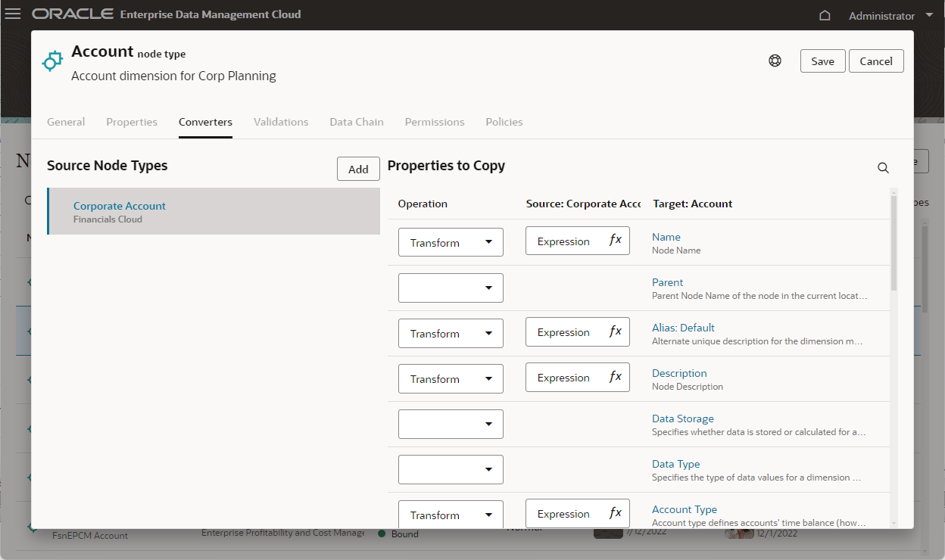Go to the Home icon
This screenshot has height=560, width=945.
pyautogui.click(x=825, y=15)
